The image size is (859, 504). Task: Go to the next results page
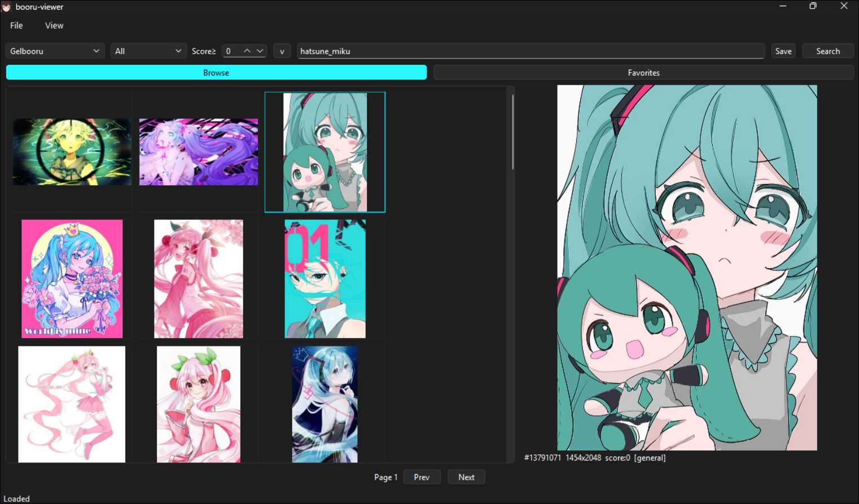[466, 477]
